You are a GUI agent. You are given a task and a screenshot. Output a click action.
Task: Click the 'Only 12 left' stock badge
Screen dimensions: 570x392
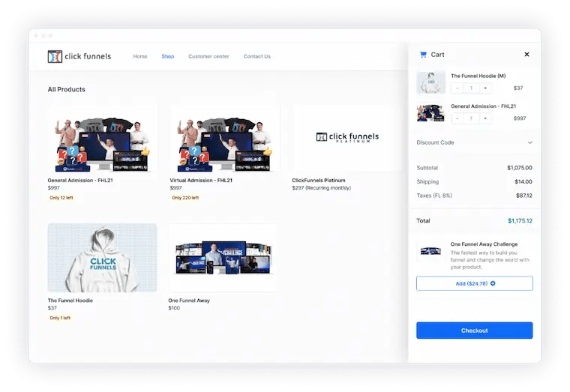pyautogui.click(x=61, y=198)
